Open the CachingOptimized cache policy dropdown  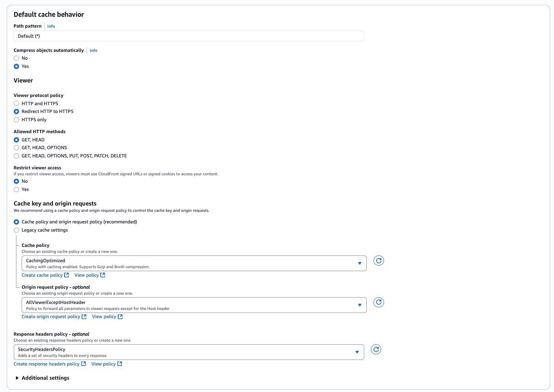(194, 263)
